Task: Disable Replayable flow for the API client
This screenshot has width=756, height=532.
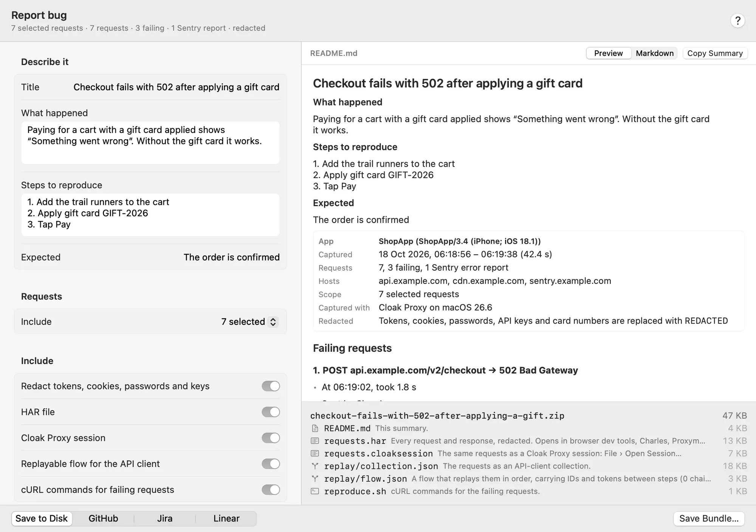Action: [271, 464]
